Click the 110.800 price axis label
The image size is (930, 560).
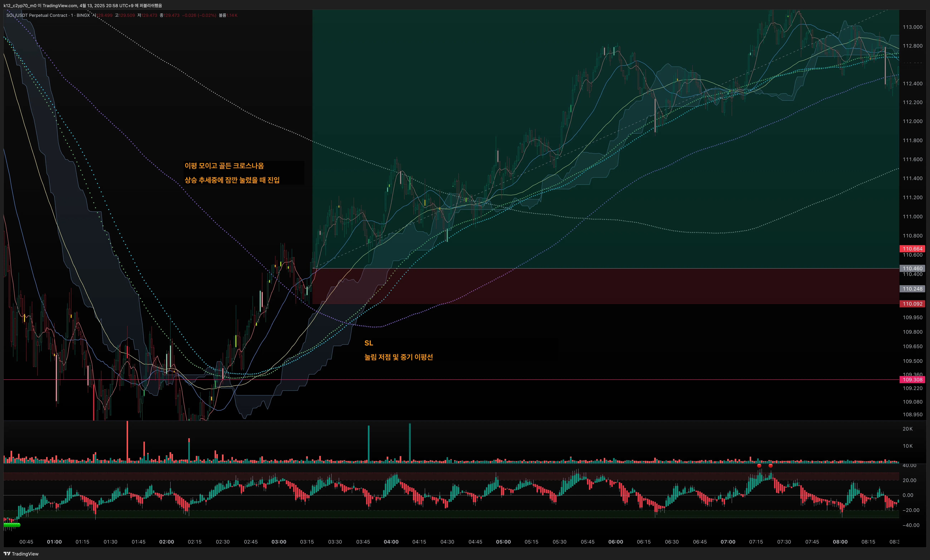(912, 235)
